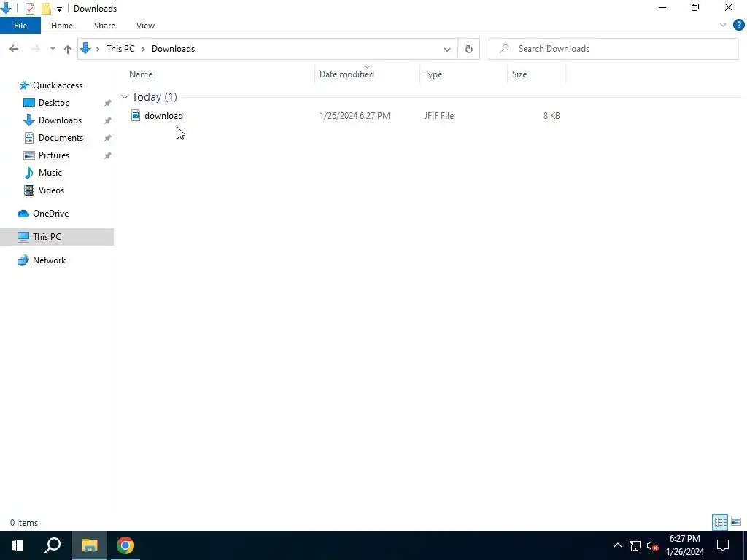This screenshot has width=747, height=560.
Task: Click the pin icon next to Documents
Action: click(108, 138)
